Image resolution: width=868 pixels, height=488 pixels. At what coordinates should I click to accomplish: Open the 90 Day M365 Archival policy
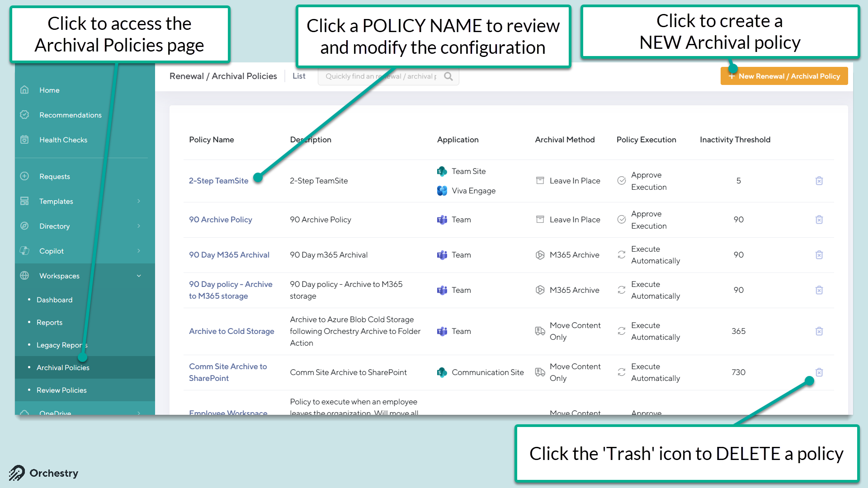tap(229, 255)
